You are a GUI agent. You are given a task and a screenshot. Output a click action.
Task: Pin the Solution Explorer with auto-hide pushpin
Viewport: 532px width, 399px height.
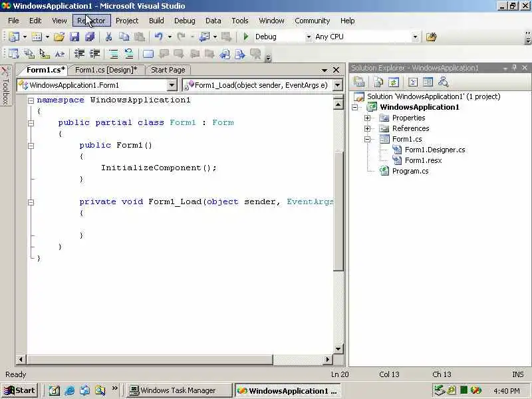[x=514, y=68]
